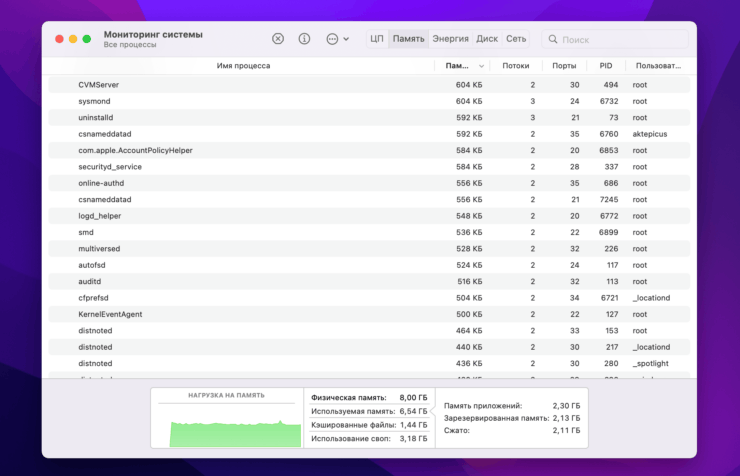This screenshot has height=476, width=740.
Task: Click the magnifier search icon
Action: (552, 40)
